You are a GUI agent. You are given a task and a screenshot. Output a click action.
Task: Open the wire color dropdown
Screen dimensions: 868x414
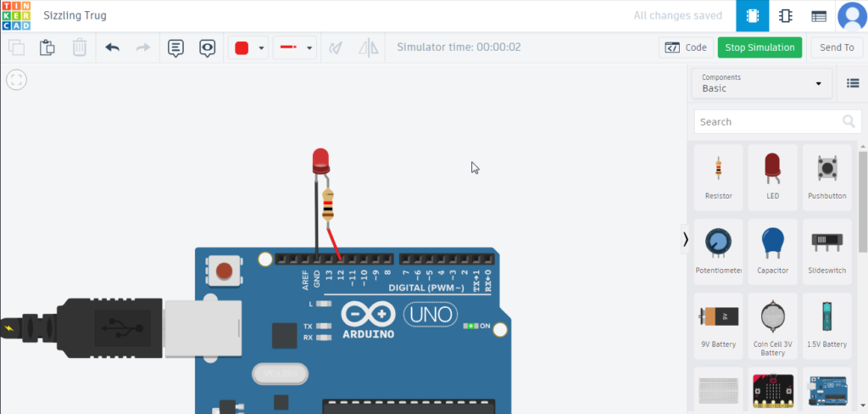[x=261, y=48]
